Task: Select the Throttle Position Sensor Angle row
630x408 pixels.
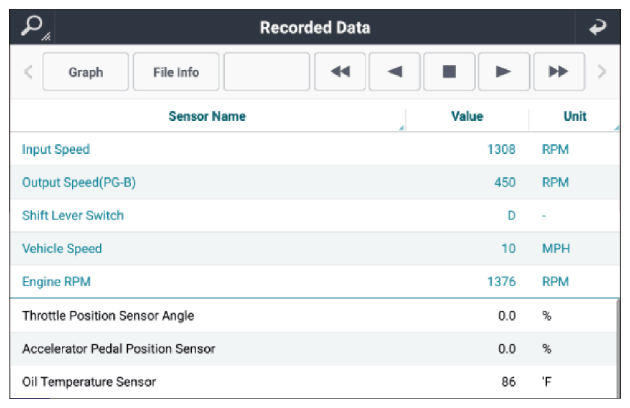Action: (313, 316)
